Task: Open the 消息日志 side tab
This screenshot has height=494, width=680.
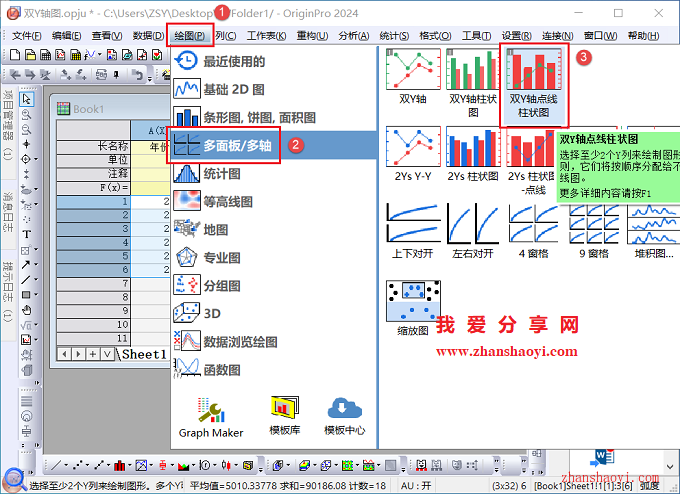Action: pos(8,212)
